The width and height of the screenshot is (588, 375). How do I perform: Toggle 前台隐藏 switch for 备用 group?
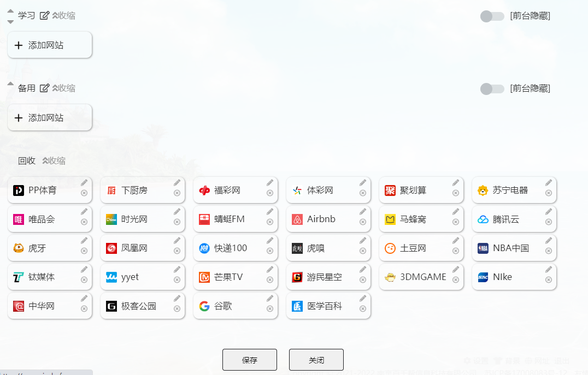point(492,89)
